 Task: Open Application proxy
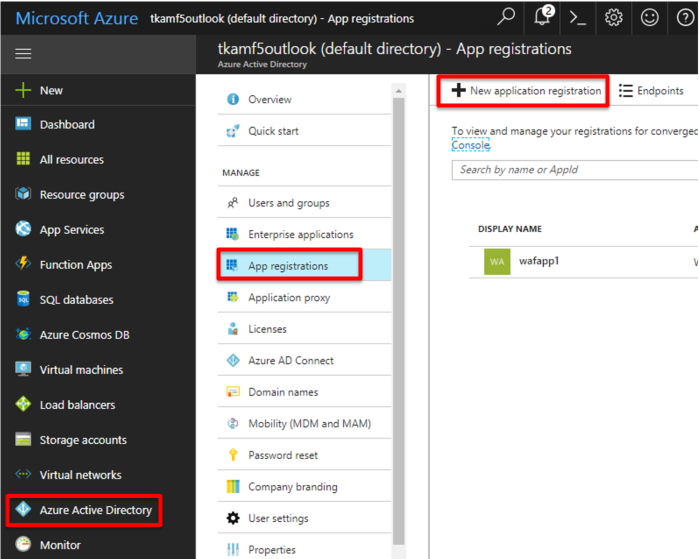(304, 297)
